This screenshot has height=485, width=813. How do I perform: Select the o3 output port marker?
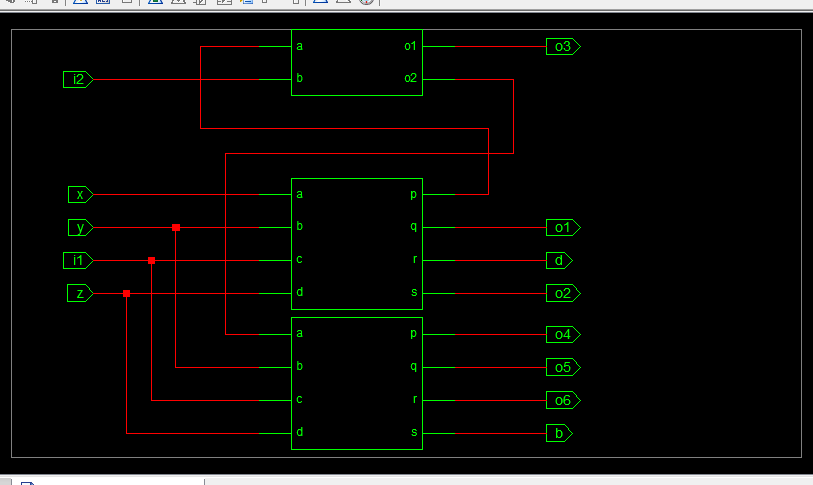[562, 46]
